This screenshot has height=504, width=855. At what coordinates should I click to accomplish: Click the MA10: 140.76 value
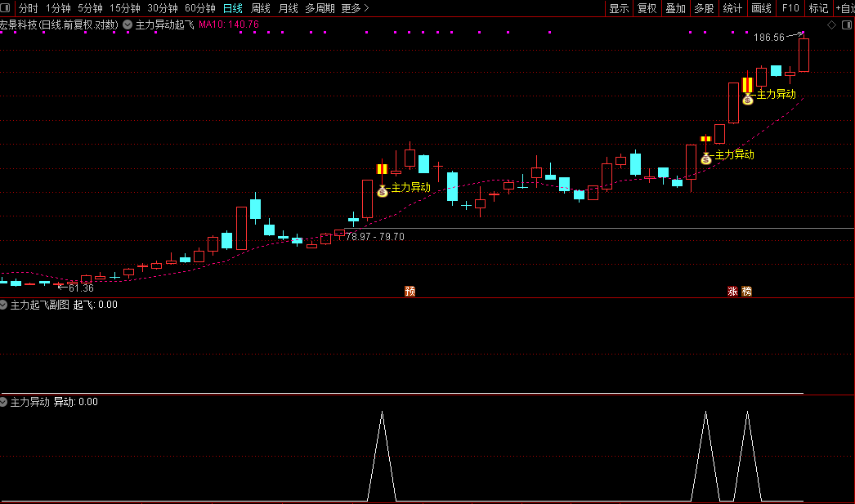click(x=229, y=25)
